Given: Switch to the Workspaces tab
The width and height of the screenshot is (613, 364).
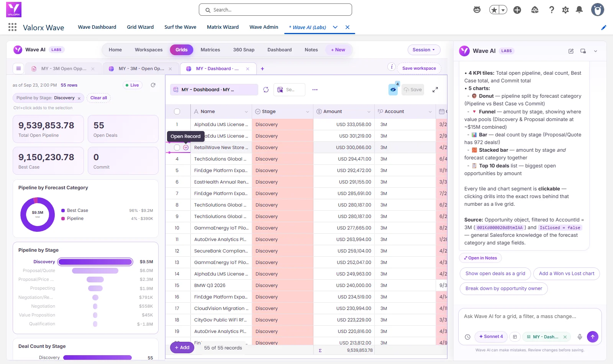Looking at the screenshot, I should pyautogui.click(x=149, y=50).
